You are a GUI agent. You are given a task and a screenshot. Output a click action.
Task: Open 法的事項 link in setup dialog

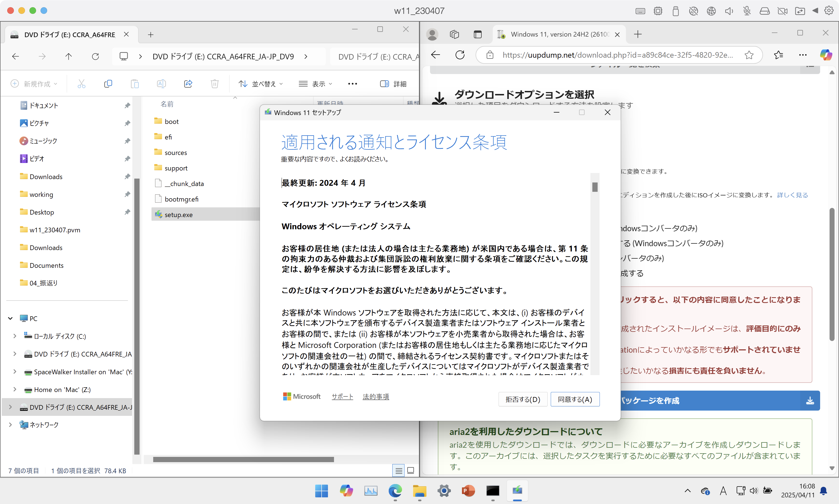(376, 397)
